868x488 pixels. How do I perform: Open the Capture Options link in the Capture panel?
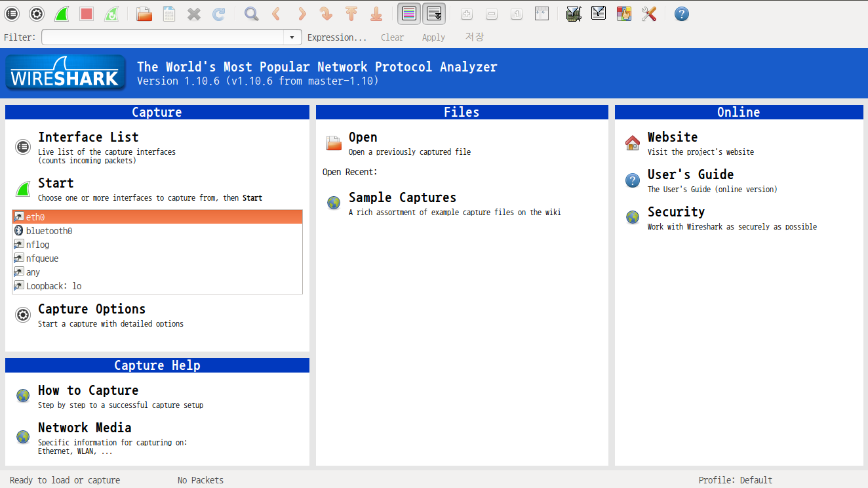[x=92, y=309]
